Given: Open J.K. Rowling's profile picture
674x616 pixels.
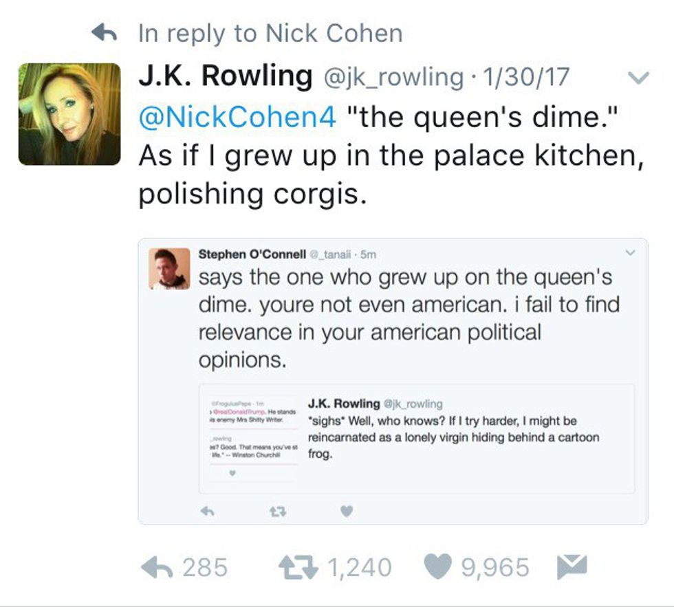Looking at the screenshot, I should 69,114.
